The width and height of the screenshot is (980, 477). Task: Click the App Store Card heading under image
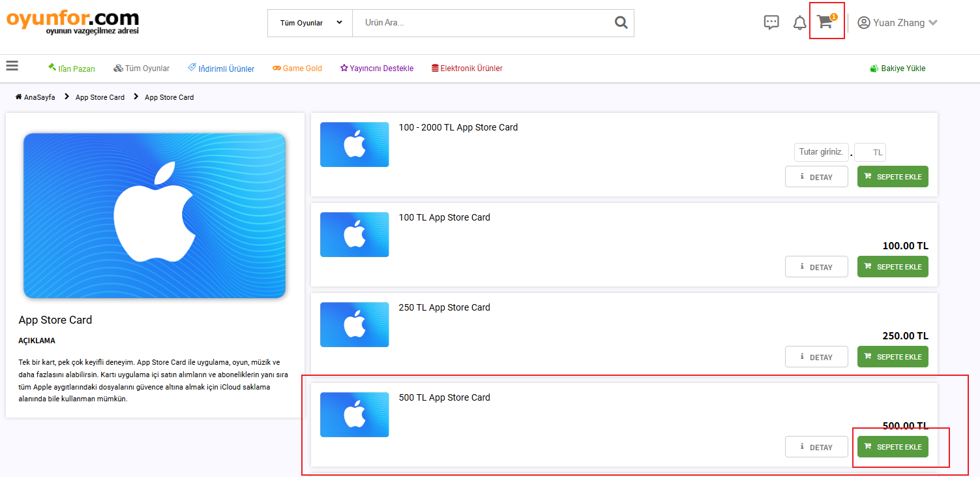[55, 320]
